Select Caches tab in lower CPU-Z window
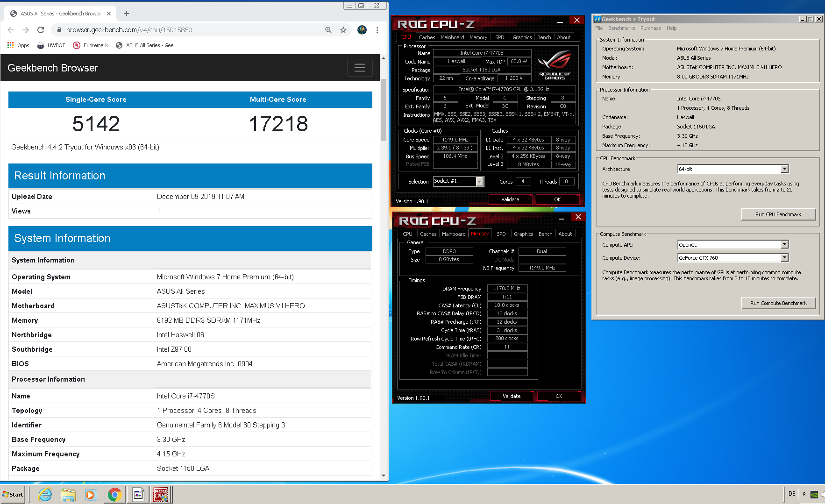This screenshot has height=504, width=825. tap(428, 234)
